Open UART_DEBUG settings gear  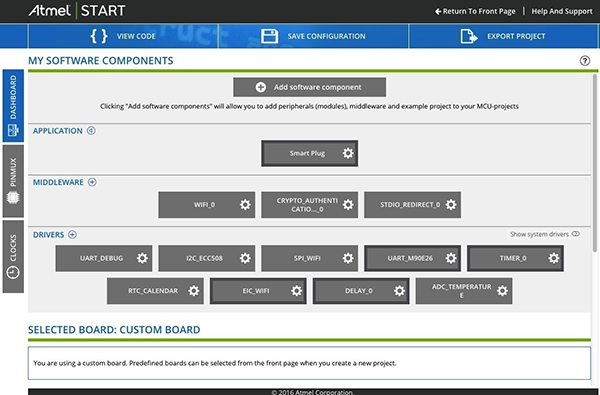pos(142,258)
